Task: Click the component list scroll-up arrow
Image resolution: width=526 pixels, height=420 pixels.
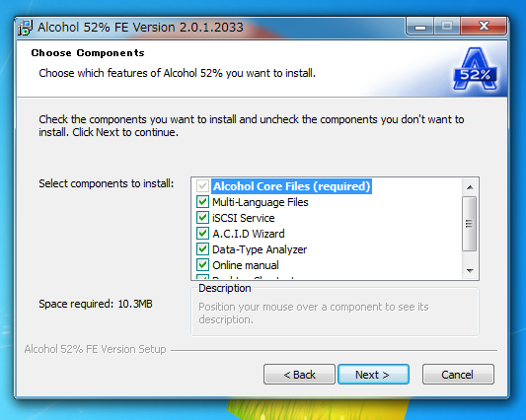Action: [x=470, y=187]
